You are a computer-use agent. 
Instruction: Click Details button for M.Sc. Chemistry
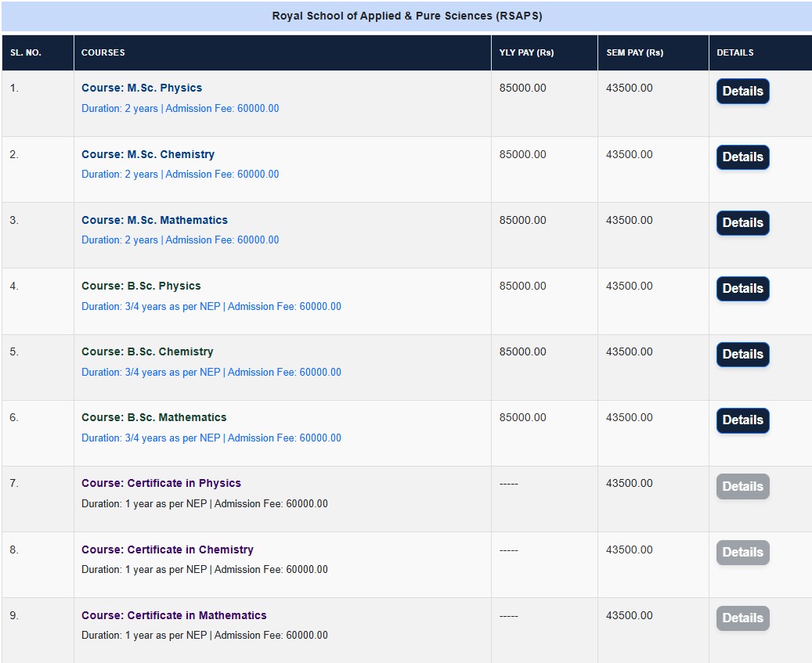point(742,157)
